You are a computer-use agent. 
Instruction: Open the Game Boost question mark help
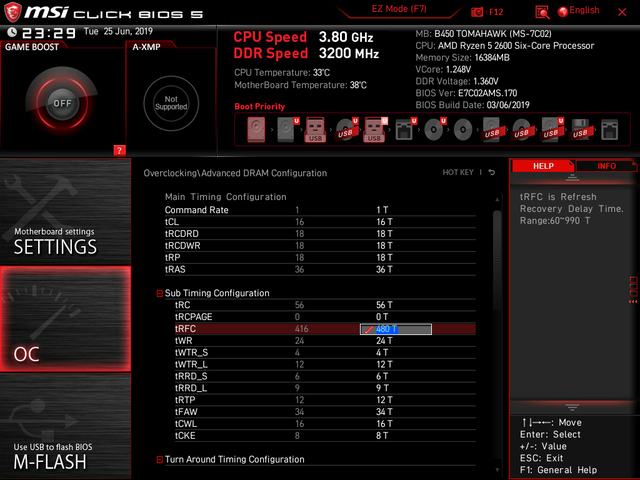(119, 150)
